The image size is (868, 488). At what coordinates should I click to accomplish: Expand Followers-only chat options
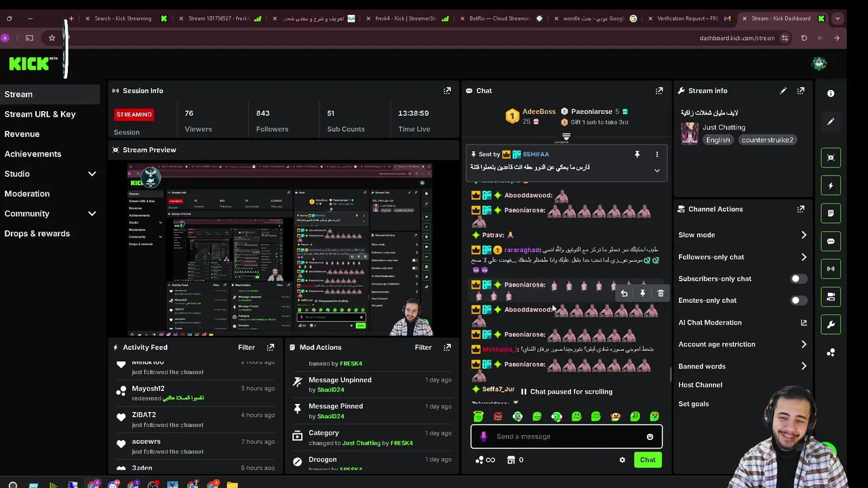click(804, 257)
